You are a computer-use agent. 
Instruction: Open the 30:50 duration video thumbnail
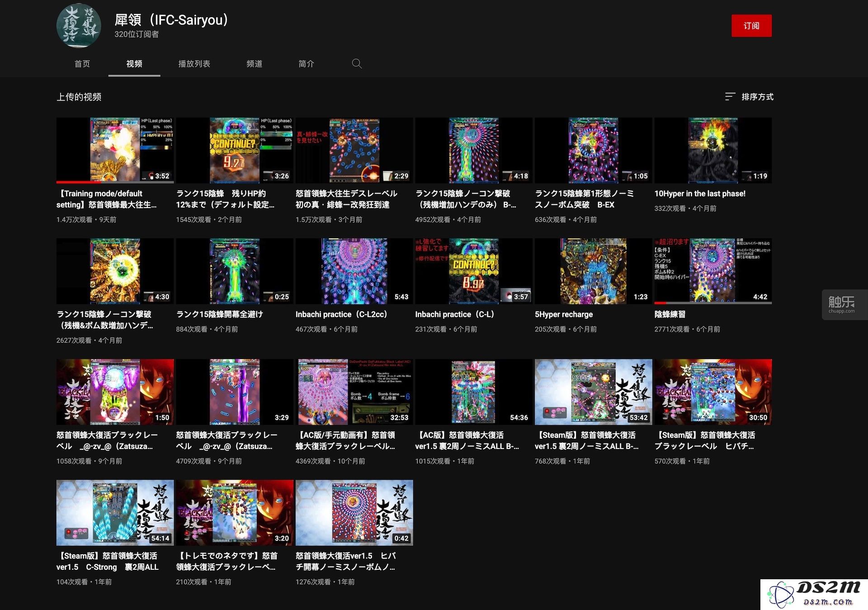click(x=713, y=392)
